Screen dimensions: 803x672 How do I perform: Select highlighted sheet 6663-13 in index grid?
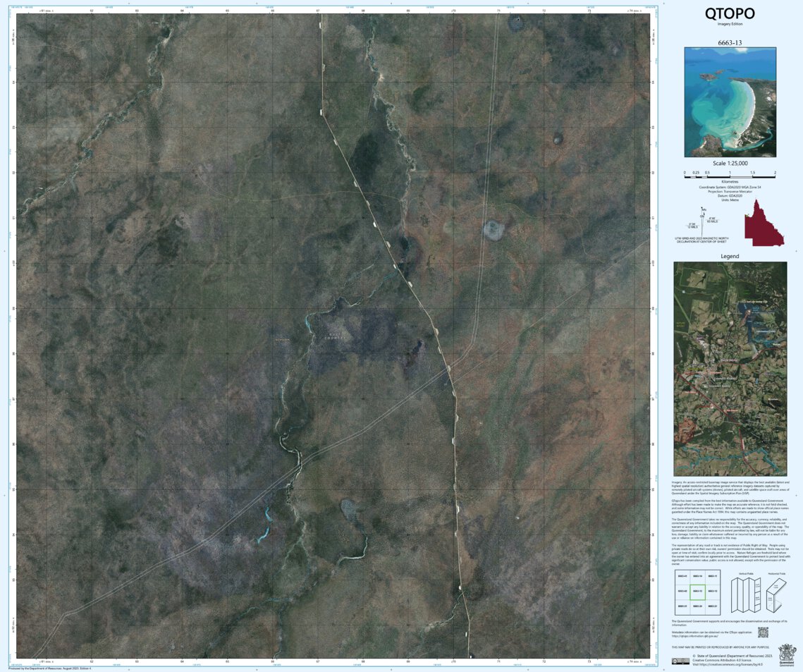(698, 592)
